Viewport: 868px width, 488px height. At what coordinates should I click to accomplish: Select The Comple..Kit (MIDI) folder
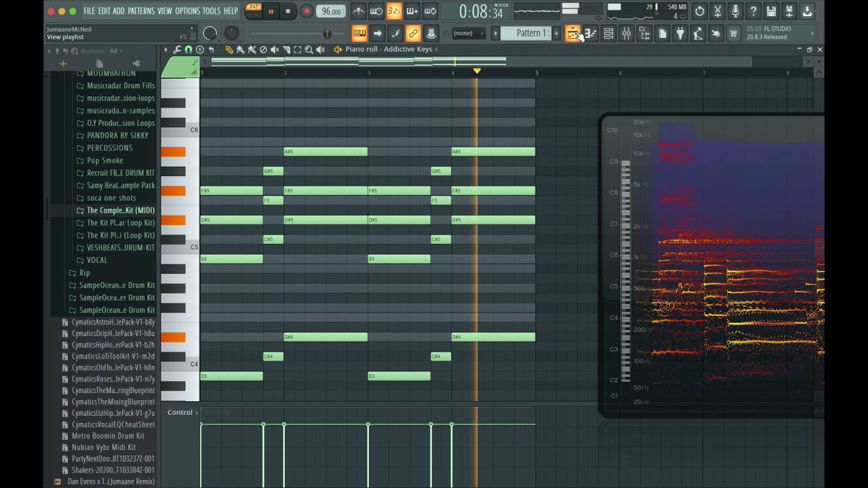116,210
